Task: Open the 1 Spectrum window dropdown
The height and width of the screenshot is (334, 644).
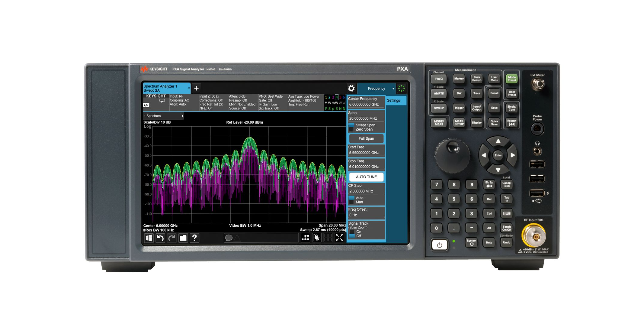Action: (x=182, y=116)
